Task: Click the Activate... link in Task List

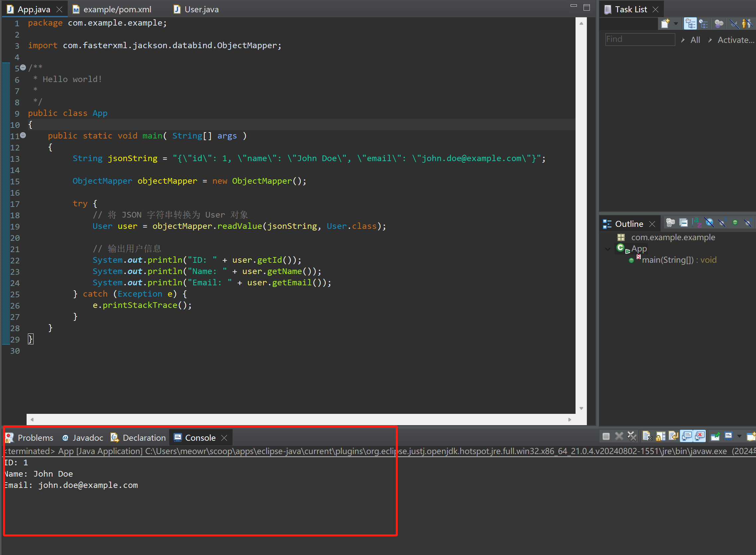Action: pyautogui.click(x=735, y=40)
